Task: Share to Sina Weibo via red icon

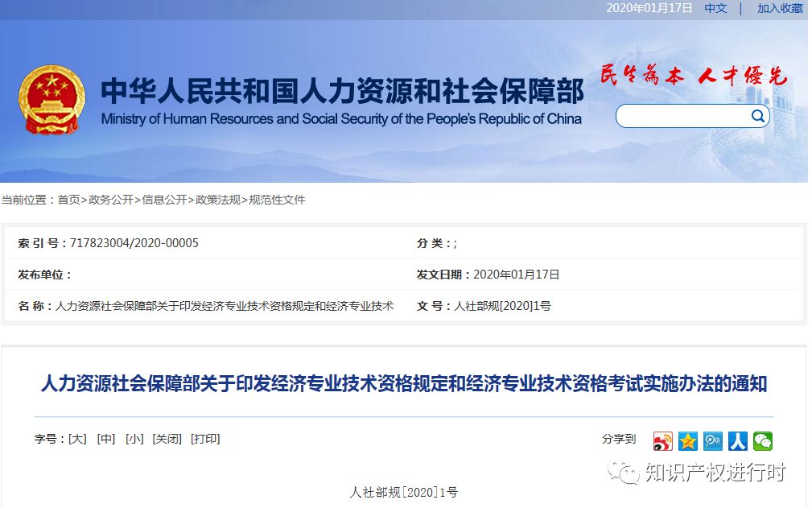Action: click(662, 441)
